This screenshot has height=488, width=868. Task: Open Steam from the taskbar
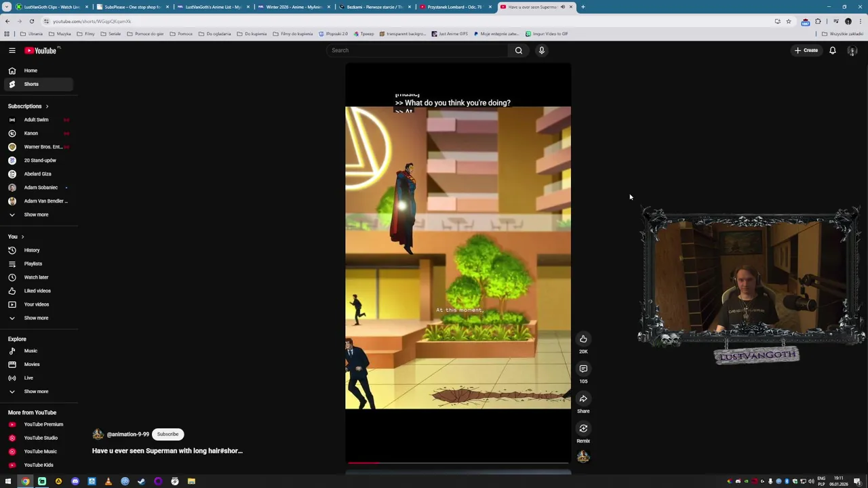(x=141, y=481)
